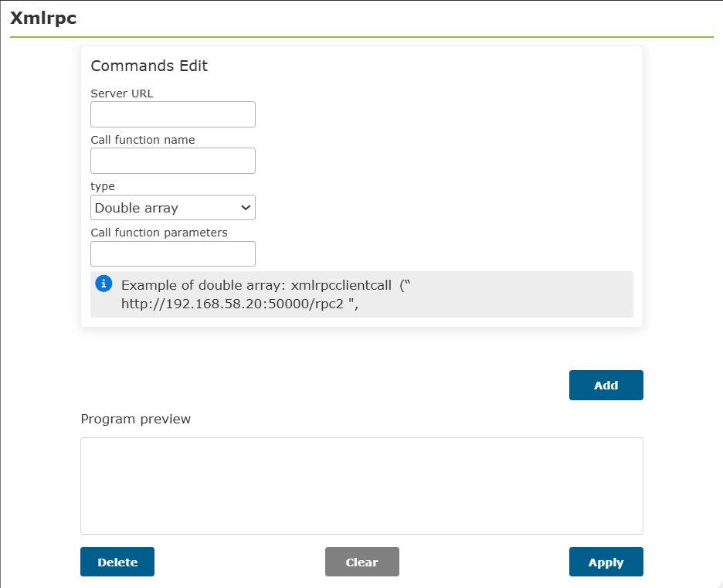Click the Server URL label

[122, 93]
